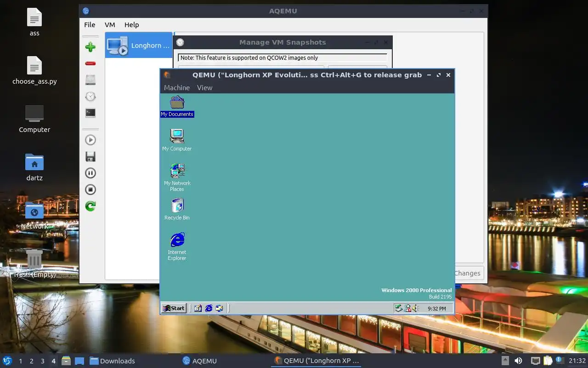Image resolution: width=588 pixels, height=368 pixels.
Task: Click the Manage VM Snapshots title bar
Action: 283,42
